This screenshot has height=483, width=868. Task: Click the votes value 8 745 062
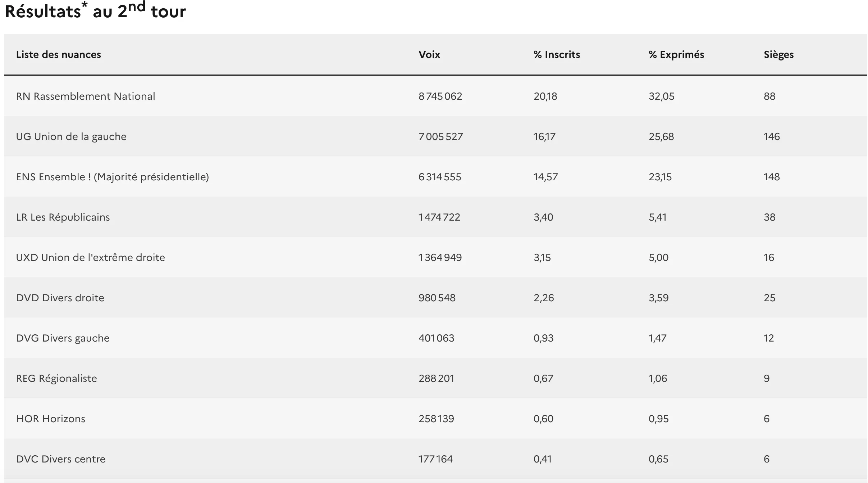pyautogui.click(x=440, y=96)
